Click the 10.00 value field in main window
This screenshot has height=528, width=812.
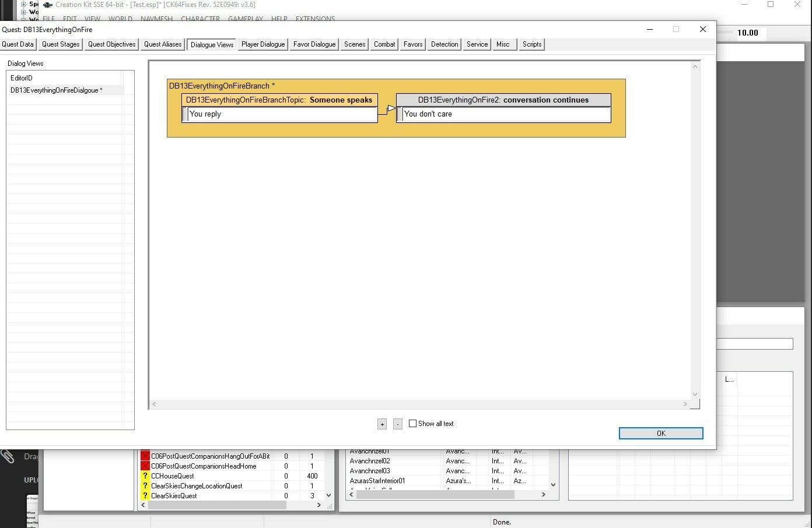(748, 33)
